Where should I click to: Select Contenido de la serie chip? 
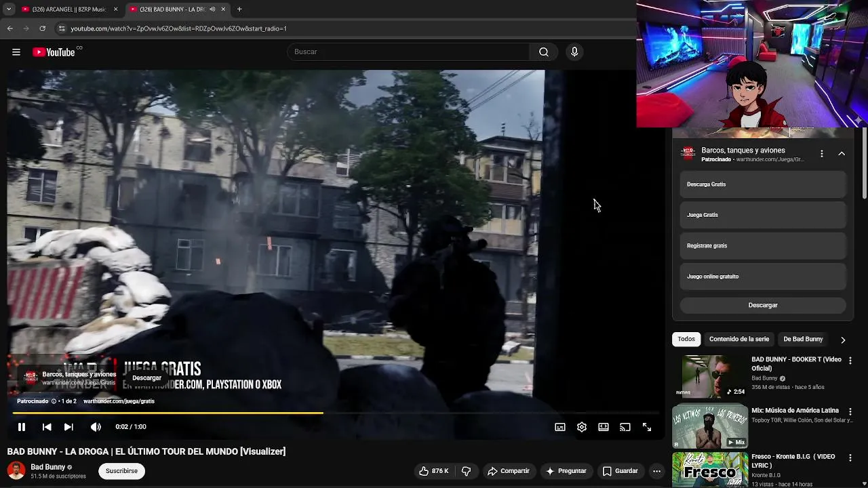[739, 339]
